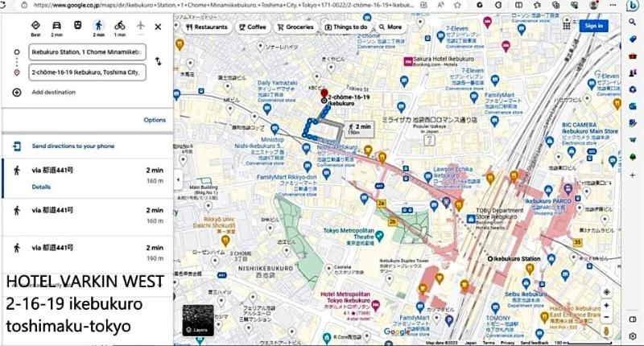Zoom in on the map
The height and width of the screenshot is (346, 644).
[606, 306]
